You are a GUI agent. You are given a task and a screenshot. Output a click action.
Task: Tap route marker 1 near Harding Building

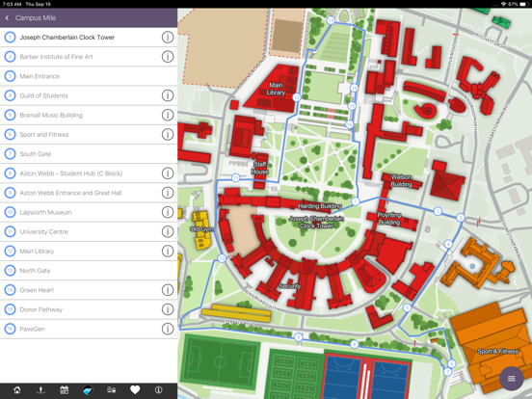click(356, 201)
